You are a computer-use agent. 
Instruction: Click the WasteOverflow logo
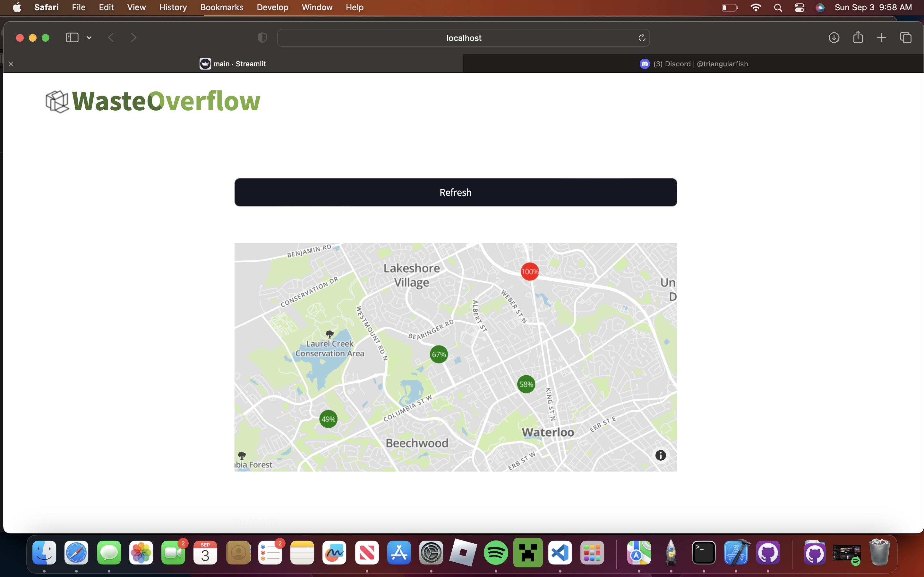(x=153, y=102)
